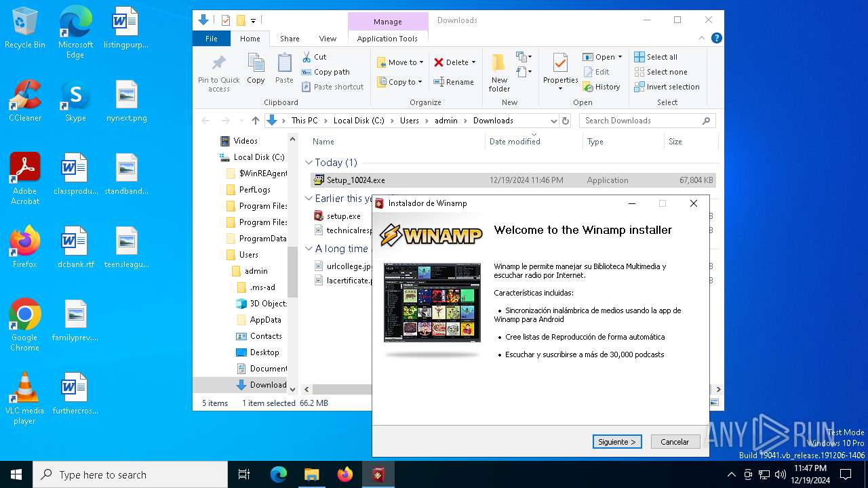This screenshot has width=868, height=488.
Task: Click Local Disk (C:) breadcrumb
Action: pos(359,121)
